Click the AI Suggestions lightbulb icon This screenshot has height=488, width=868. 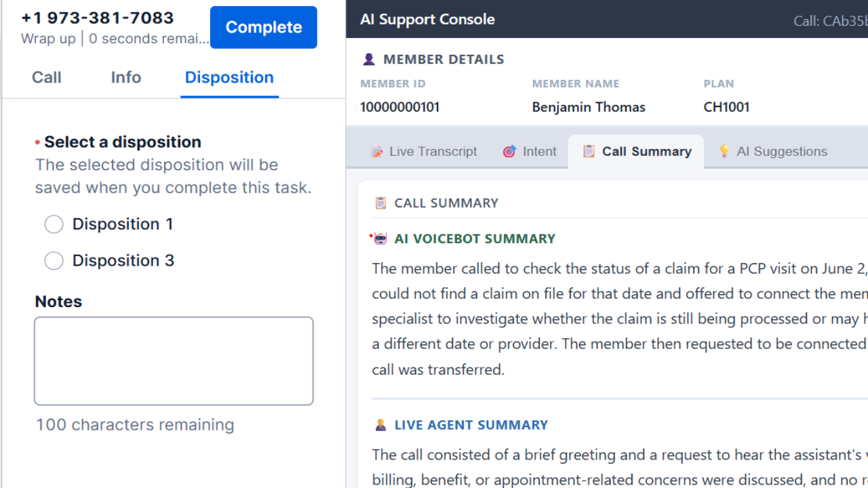724,151
